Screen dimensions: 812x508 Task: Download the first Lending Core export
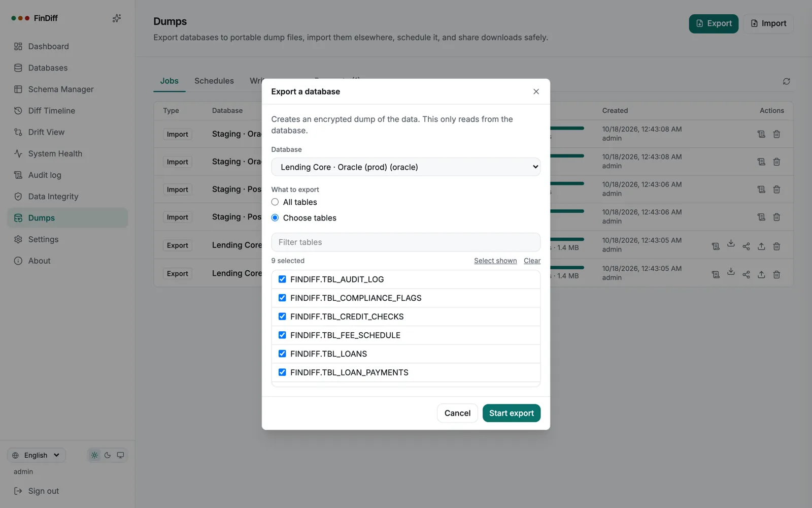click(x=731, y=243)
